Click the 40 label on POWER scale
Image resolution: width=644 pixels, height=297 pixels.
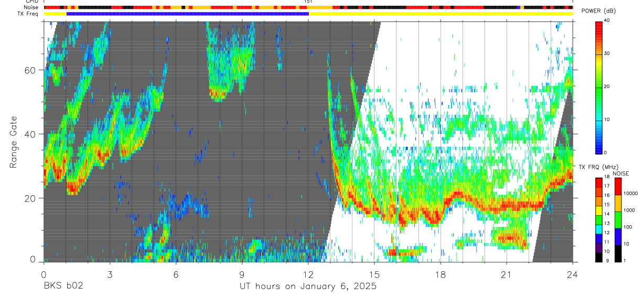[607, 20]
